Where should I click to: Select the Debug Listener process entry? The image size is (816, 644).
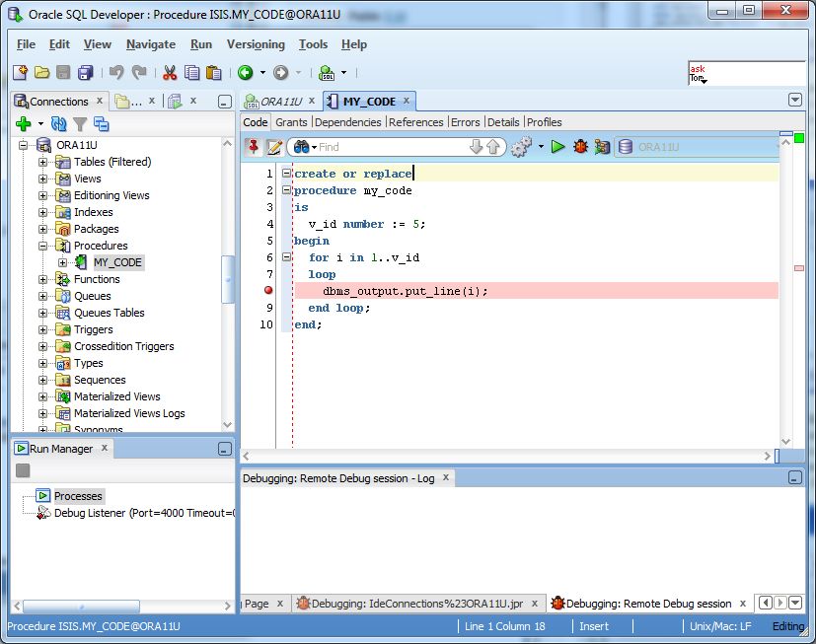coord(145,513)
